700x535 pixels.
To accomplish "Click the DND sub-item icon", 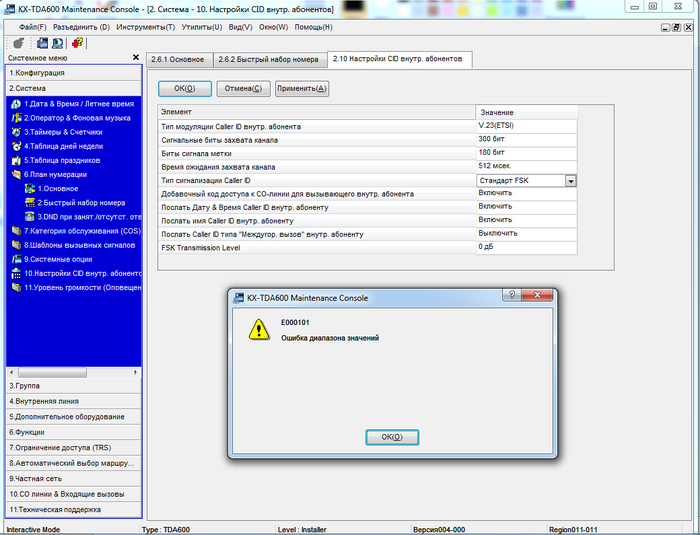I will point(29,217).
